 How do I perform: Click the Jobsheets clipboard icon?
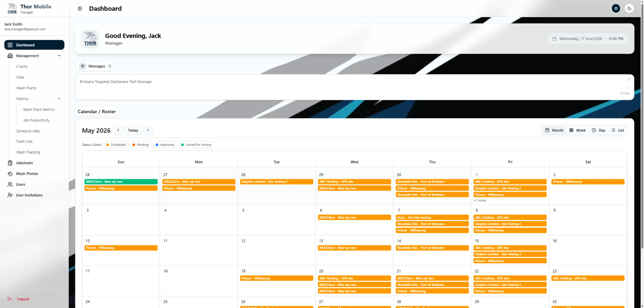[x=10, y=163]
